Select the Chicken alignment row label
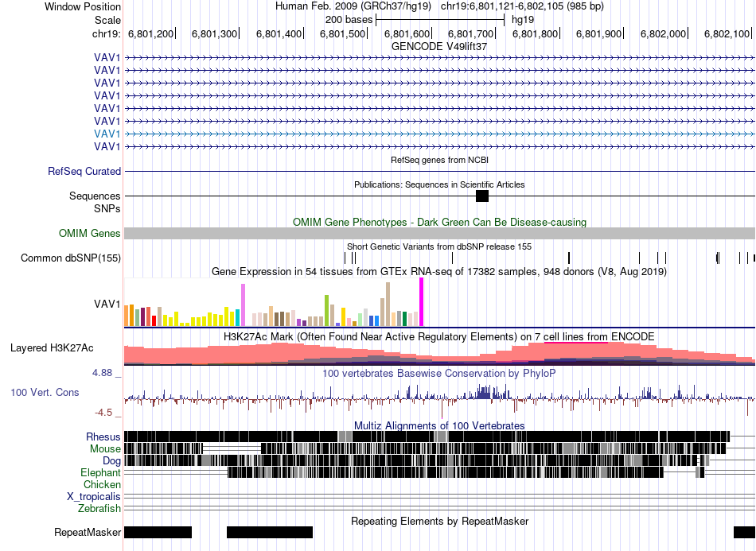The width and height of the screenshot is (756, 551). [x=102, y=484]
